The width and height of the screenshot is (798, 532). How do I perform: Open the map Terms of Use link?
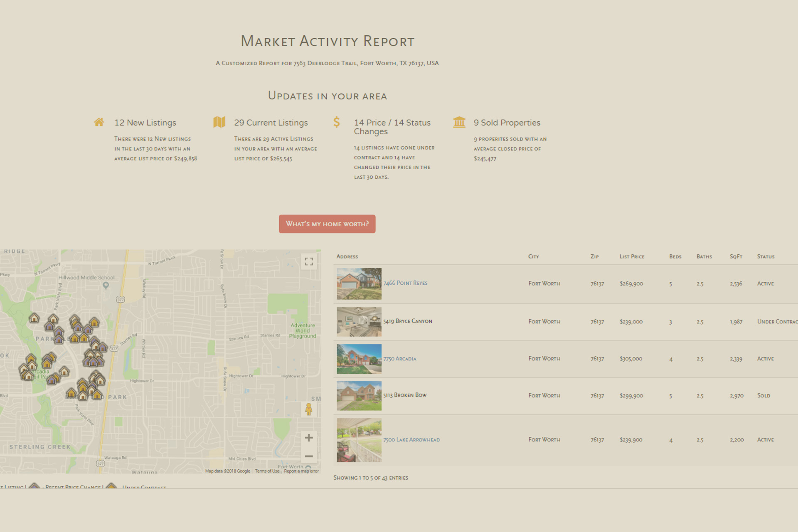267,471
